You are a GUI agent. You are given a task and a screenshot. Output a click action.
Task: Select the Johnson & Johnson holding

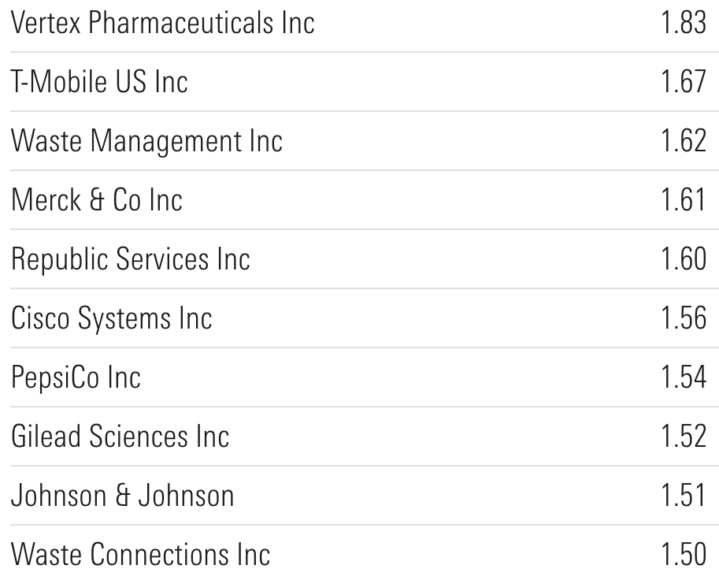coord(122,495)
